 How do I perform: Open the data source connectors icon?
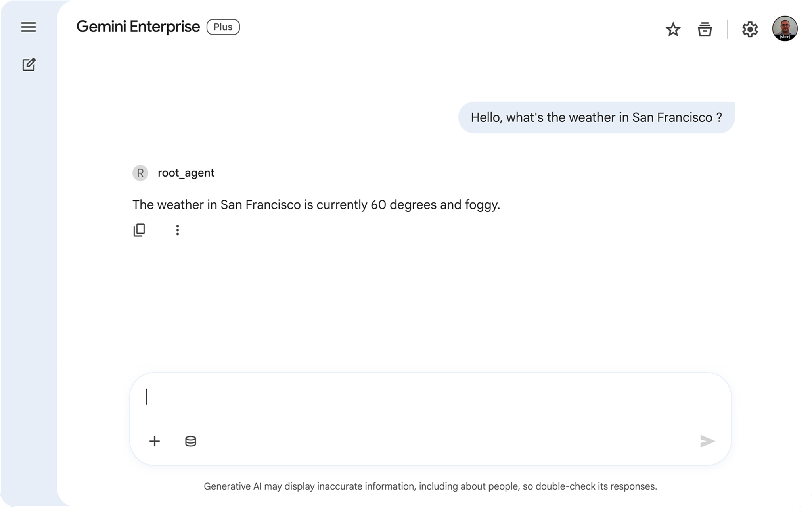[x=191, y=441]
